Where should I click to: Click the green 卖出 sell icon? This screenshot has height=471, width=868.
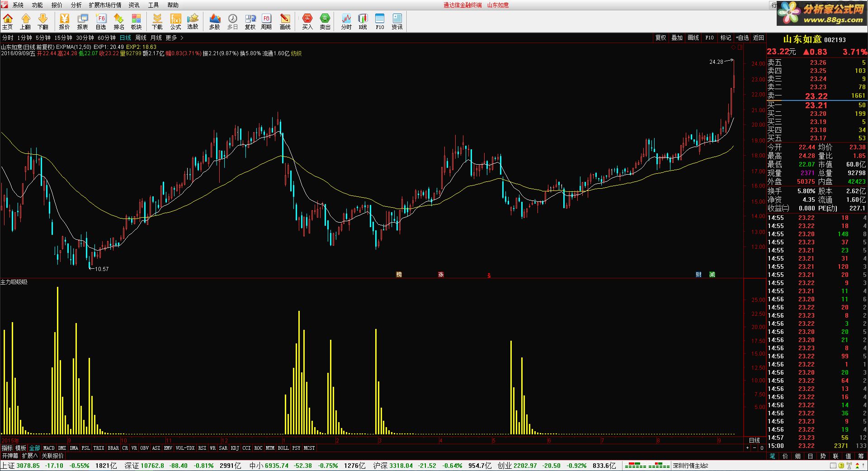point(325,21)
